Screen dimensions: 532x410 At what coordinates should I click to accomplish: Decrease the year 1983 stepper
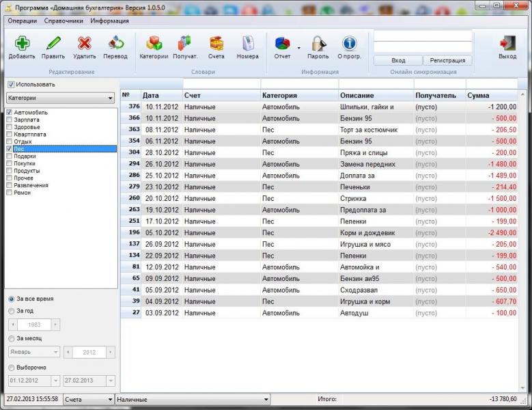pyautogui.click(x=13, y=325)
